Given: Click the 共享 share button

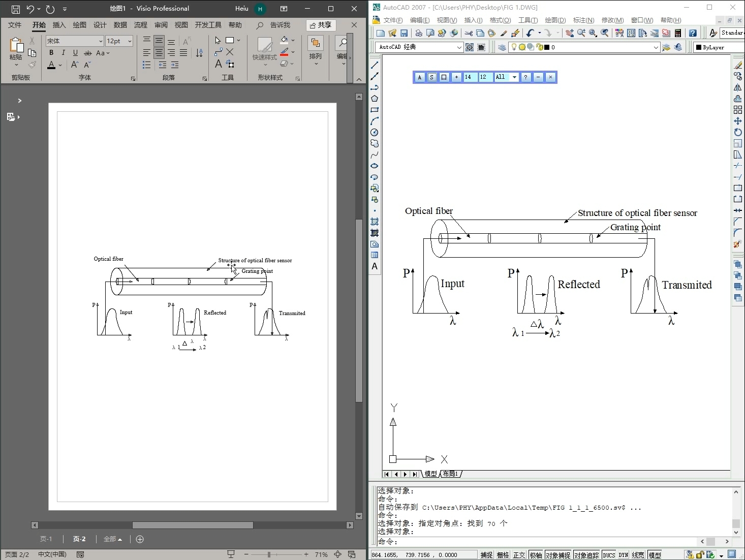Looking at the screenshot, I should pos(321,25).
